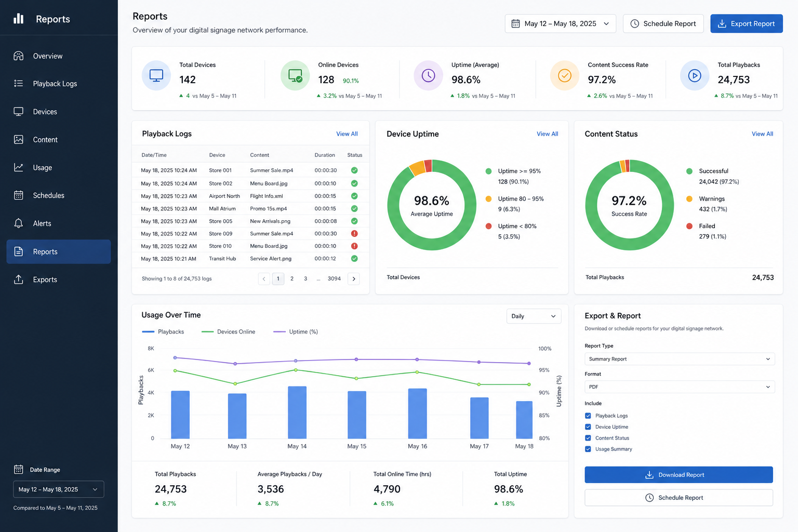The width and height of the screenshot is (798, 532).
Task: Open Playback Logs in sidebar
Action: click(x=59, y=83)
